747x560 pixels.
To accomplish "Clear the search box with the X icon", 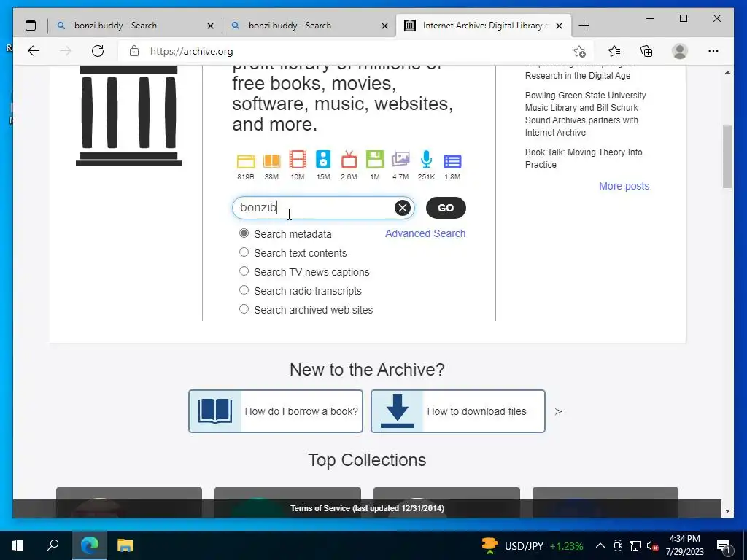I will click(403, 208).
